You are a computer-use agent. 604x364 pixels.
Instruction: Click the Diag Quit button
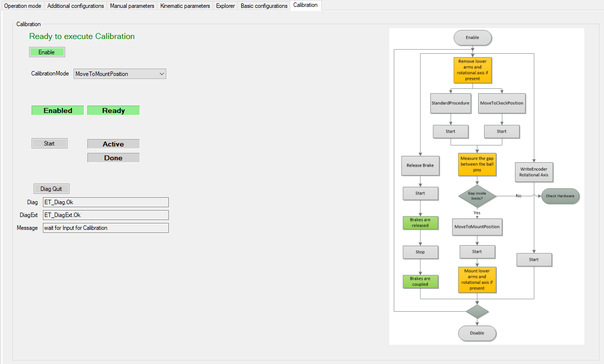coord(51,189)
